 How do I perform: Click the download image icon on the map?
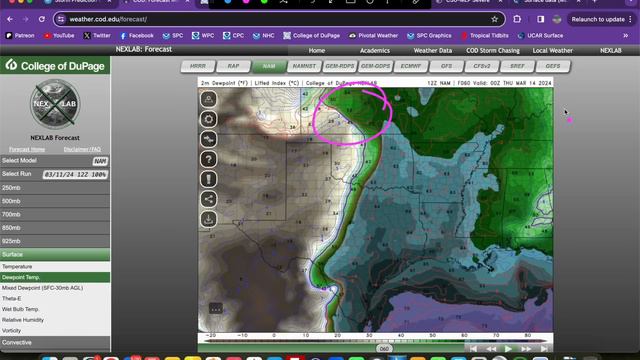coord(209,219)
